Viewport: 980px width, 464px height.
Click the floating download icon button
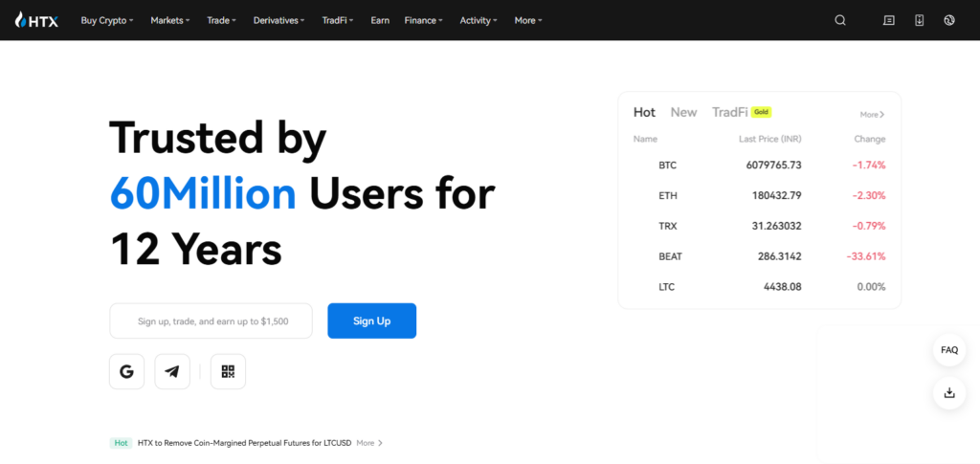point(949,393)
